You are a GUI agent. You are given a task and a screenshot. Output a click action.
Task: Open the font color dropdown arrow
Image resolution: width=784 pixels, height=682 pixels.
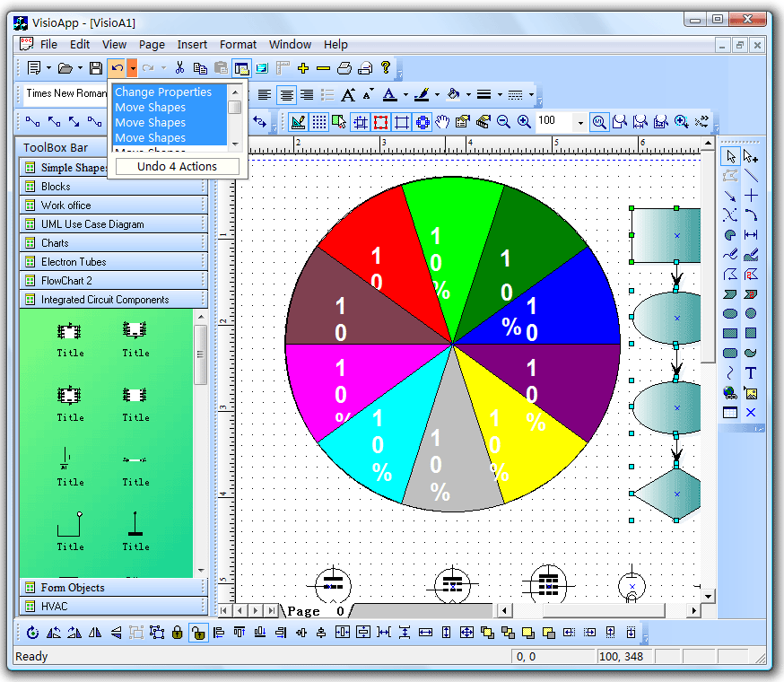[405, 94]
